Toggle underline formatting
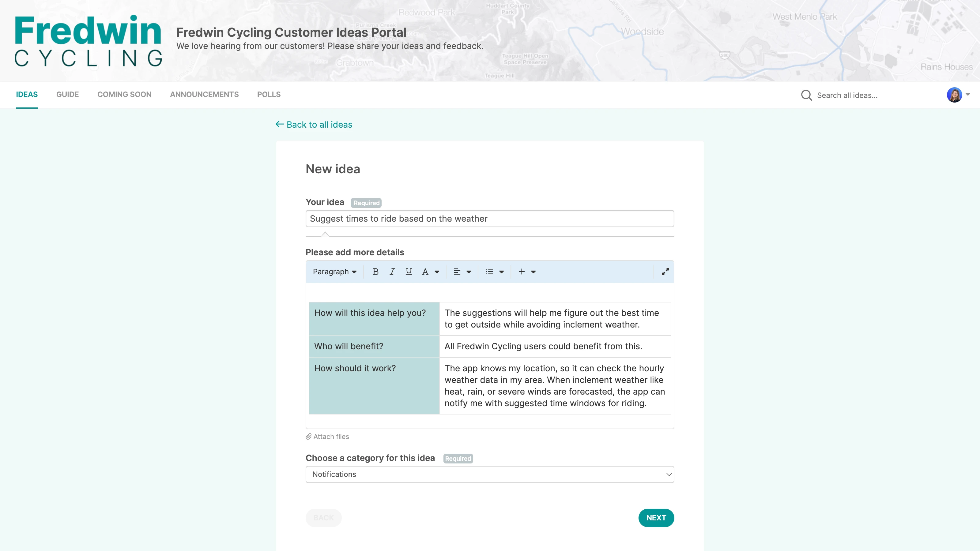The width and height of the screenshot is (980, 551). tap(409, 272)
